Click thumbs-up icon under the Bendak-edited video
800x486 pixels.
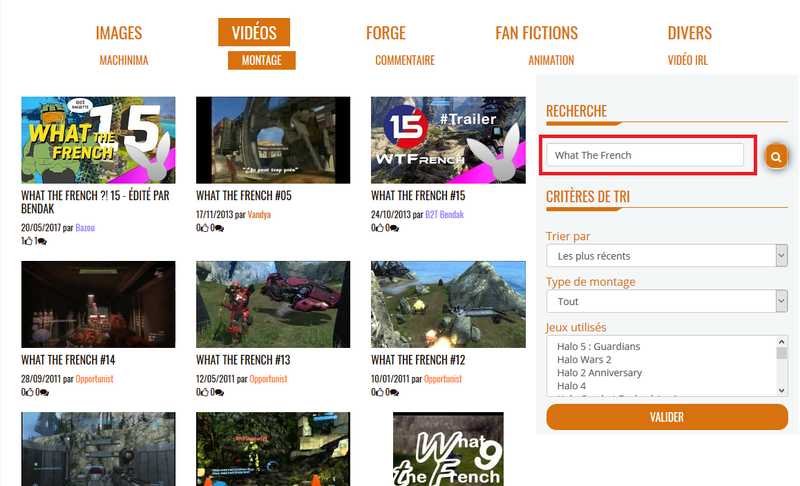[28, 241]
